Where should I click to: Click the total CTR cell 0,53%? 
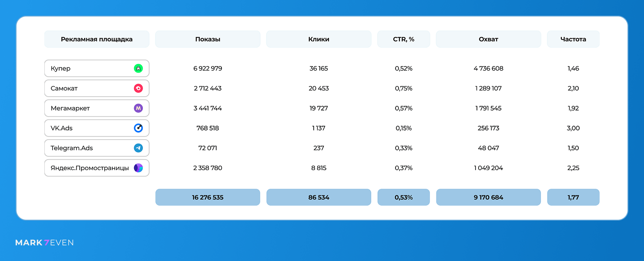point(403,197)
